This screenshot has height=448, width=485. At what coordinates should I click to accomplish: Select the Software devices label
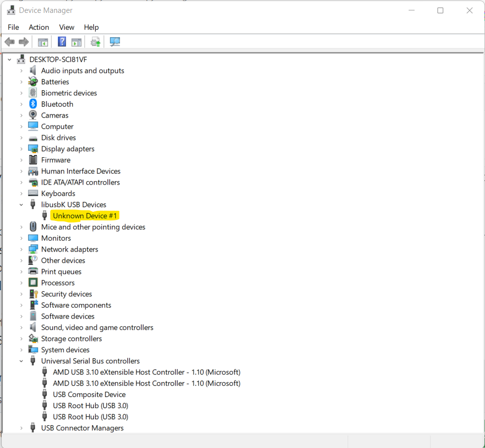pos(68,316)
